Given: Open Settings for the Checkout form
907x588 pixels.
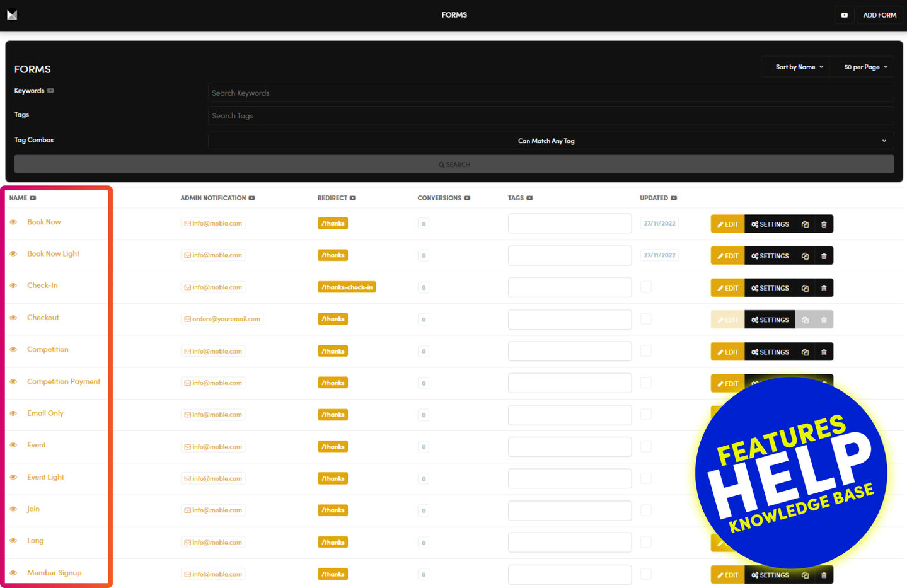Looking at the screenshot, I should 770,320.
